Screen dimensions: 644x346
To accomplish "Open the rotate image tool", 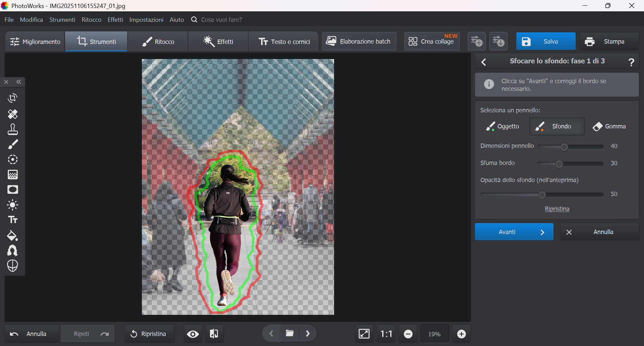I will coord(13,98).
